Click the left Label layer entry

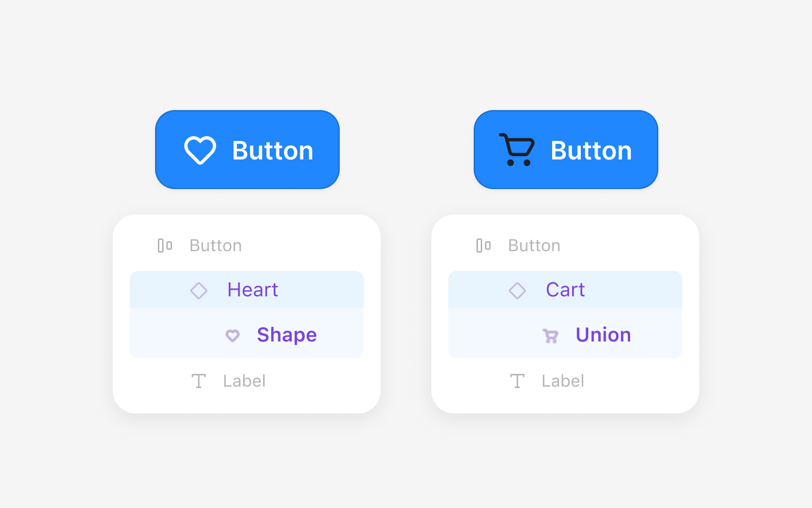coord(244,381)
